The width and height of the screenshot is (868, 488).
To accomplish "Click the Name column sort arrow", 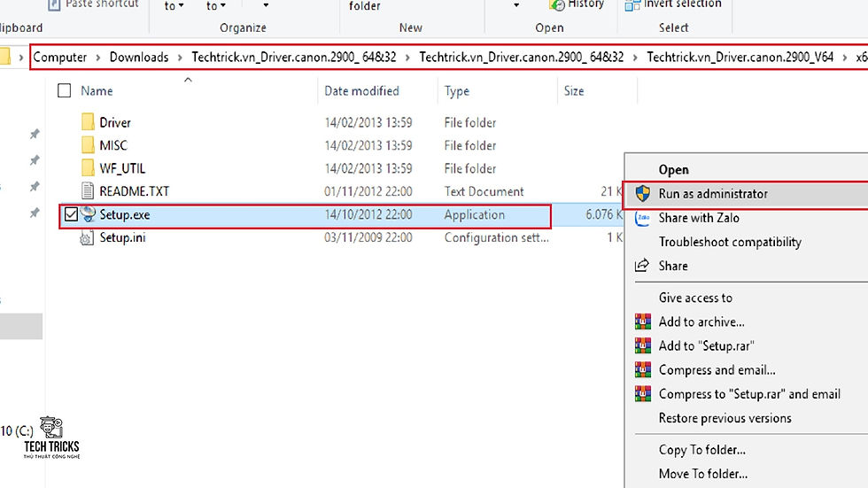I will [x=188, y=81].
